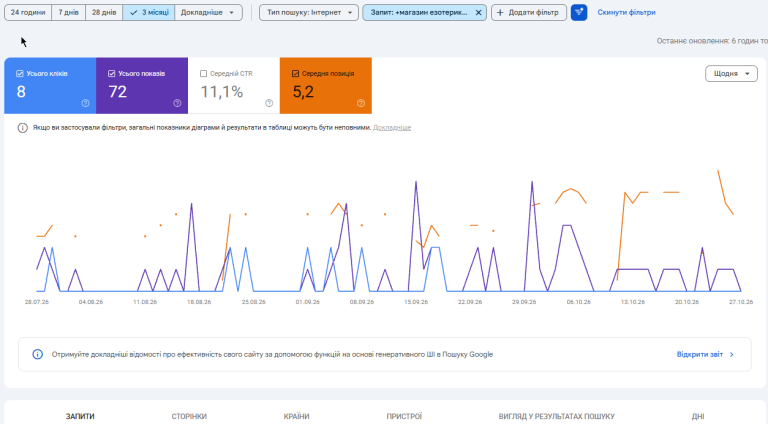The image size is (768, 424).
Task: Click the 72 total impressions value
Action: pos(118,92)
